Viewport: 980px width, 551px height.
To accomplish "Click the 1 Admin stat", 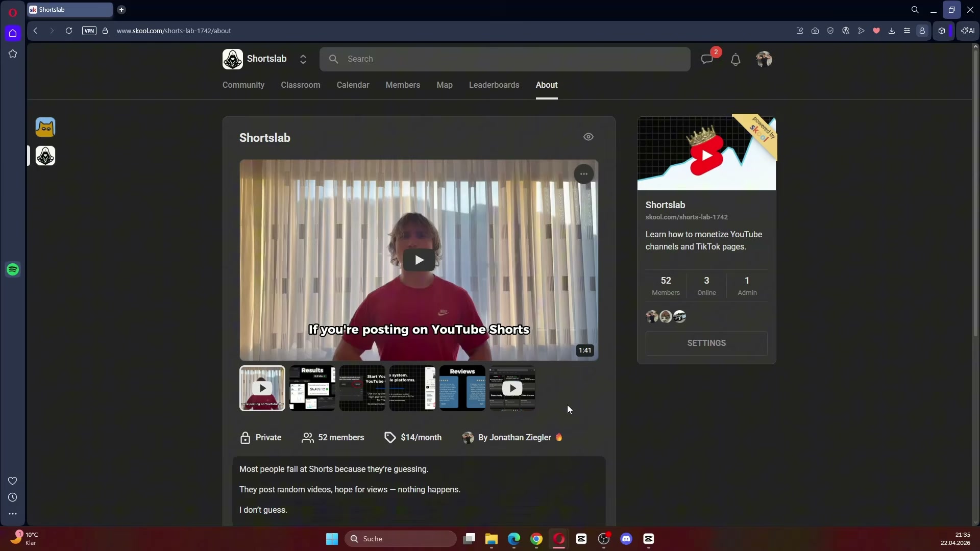I will click(x=747, y=286).
